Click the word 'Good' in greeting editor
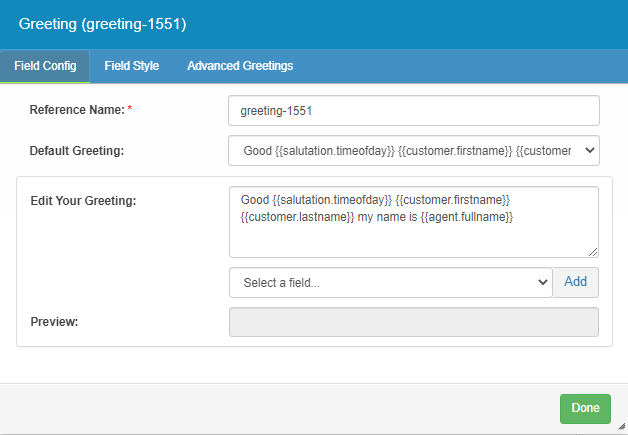 pyautogui.click(x=255, y=201)
